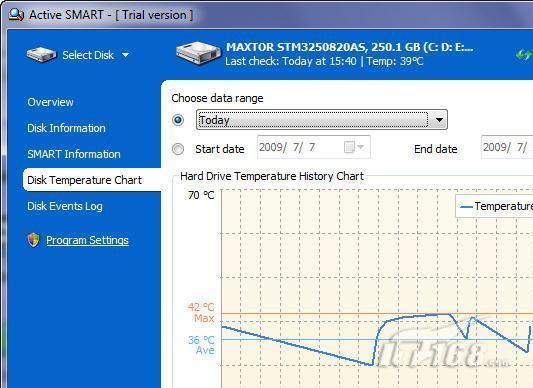Expand the Select Disk dropdown arrow
533x388 pixels.
tap(125, 55)
